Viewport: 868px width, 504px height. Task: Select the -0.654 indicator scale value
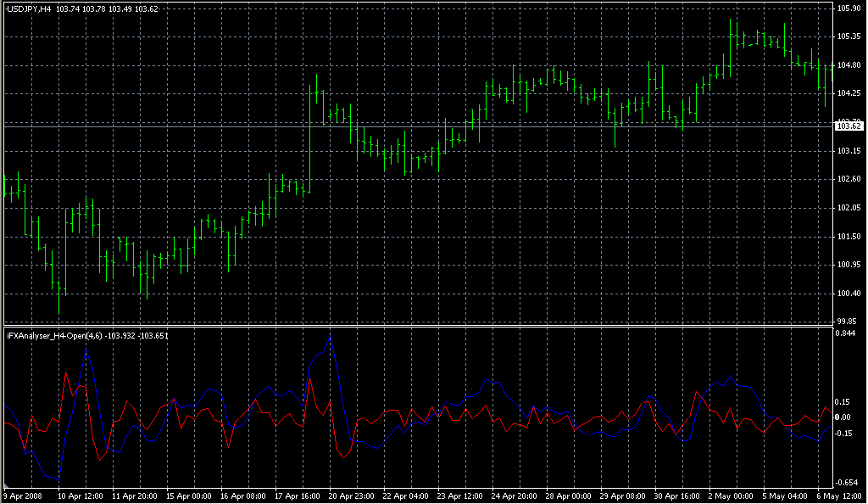point(846,483)
